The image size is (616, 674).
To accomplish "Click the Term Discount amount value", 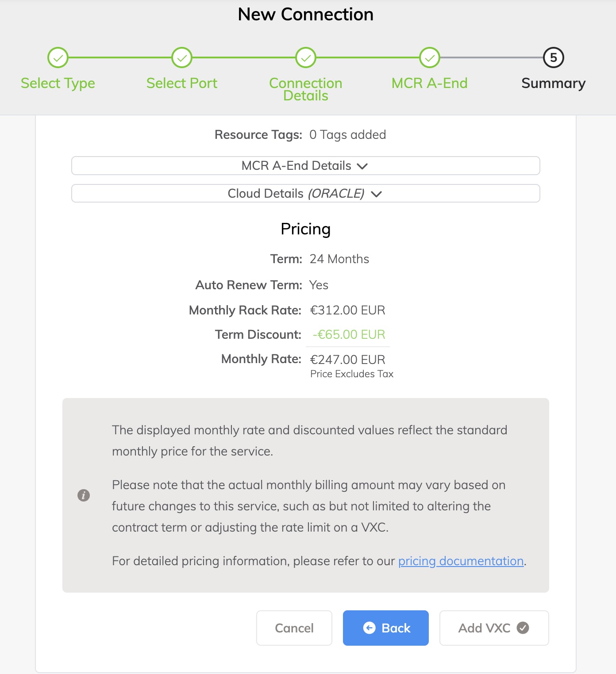I will [x=349, y=334].
